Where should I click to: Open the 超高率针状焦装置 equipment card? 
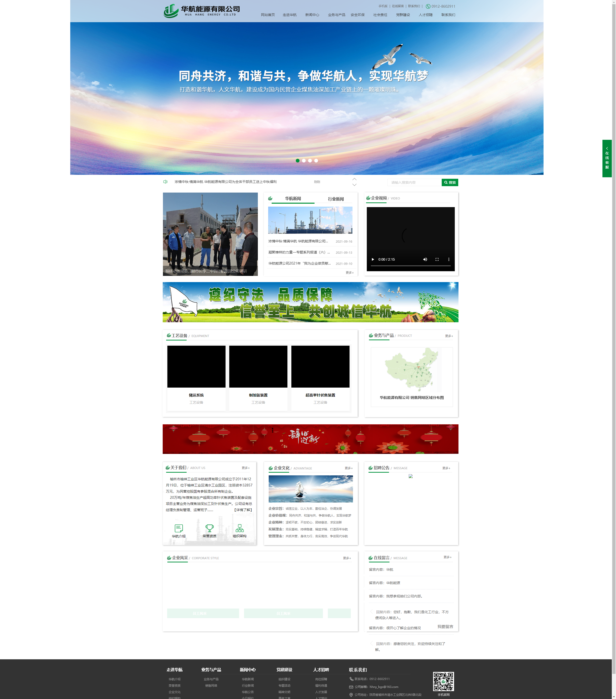[x=320, y=378]
